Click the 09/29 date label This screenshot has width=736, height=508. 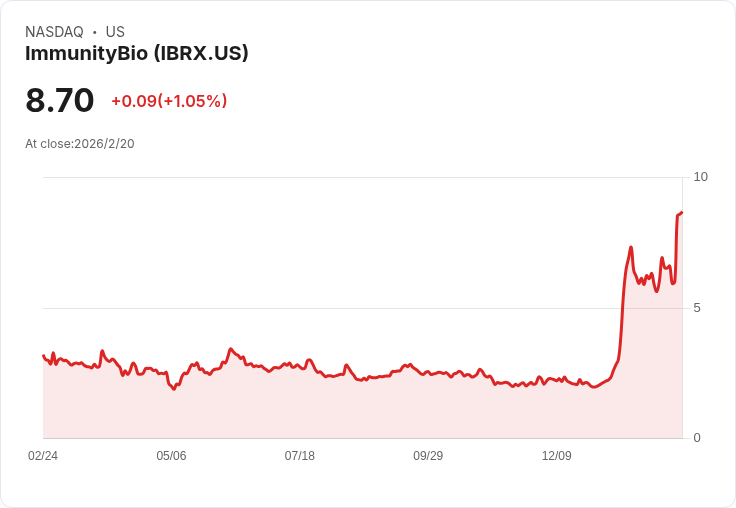[x=428, y=455]
